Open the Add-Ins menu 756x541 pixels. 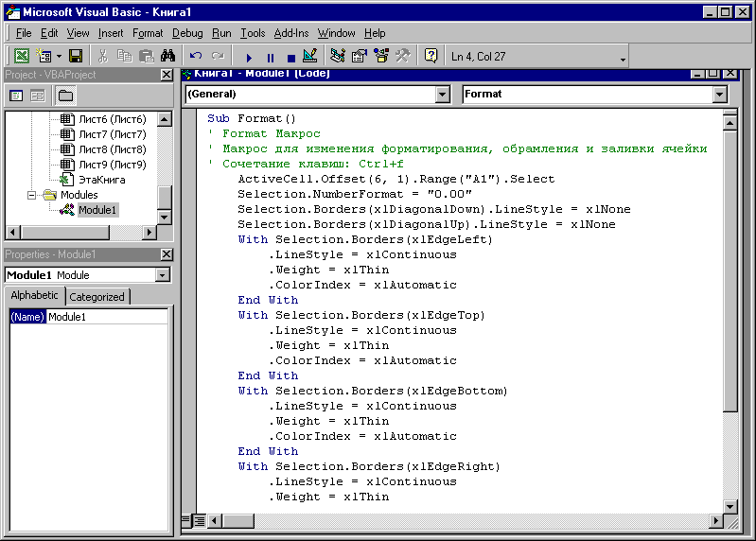point(291,33)
